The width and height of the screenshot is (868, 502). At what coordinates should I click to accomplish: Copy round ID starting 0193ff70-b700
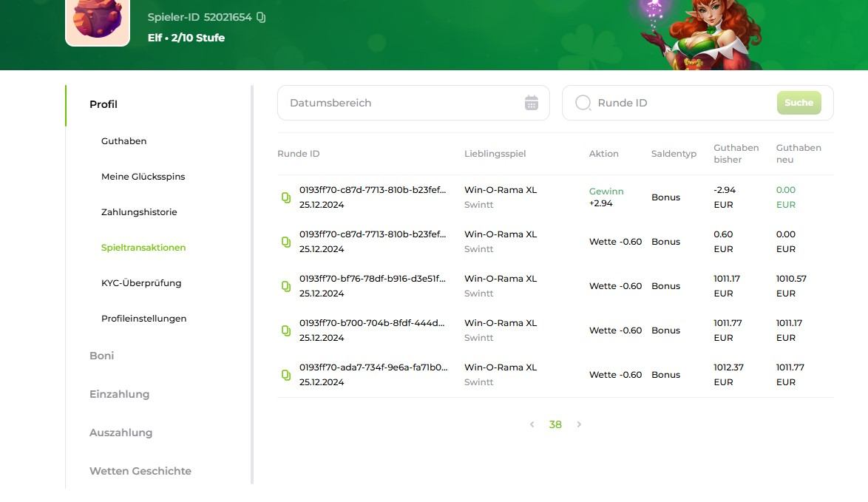coord(286,330)
